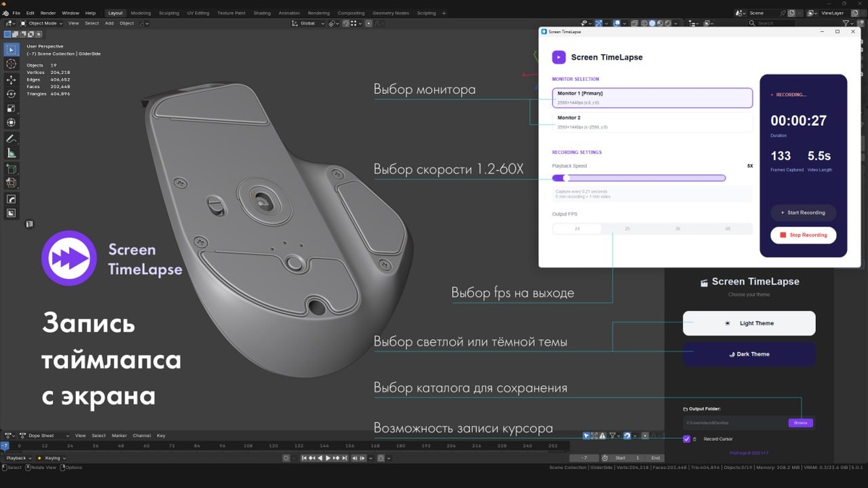Switch to the Geometry Nodes workspace tab
This screenshot has width=868, height=488.
click(391, 13)
